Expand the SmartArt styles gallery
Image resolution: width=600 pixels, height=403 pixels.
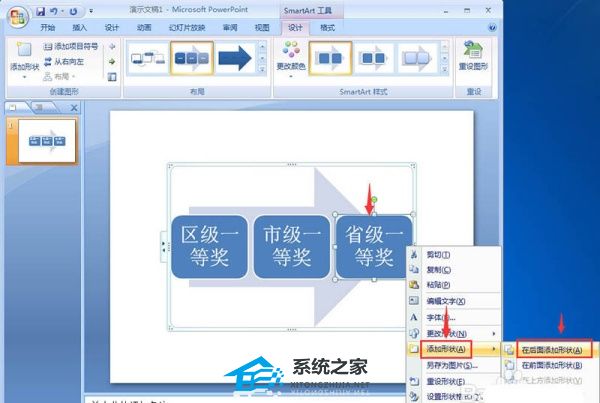click(445, 70)
